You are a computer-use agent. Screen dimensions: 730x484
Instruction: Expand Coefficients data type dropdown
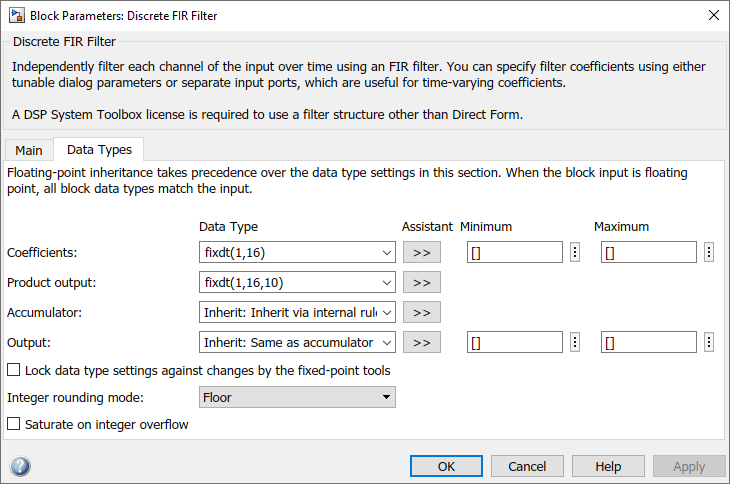tap(387, 253)
